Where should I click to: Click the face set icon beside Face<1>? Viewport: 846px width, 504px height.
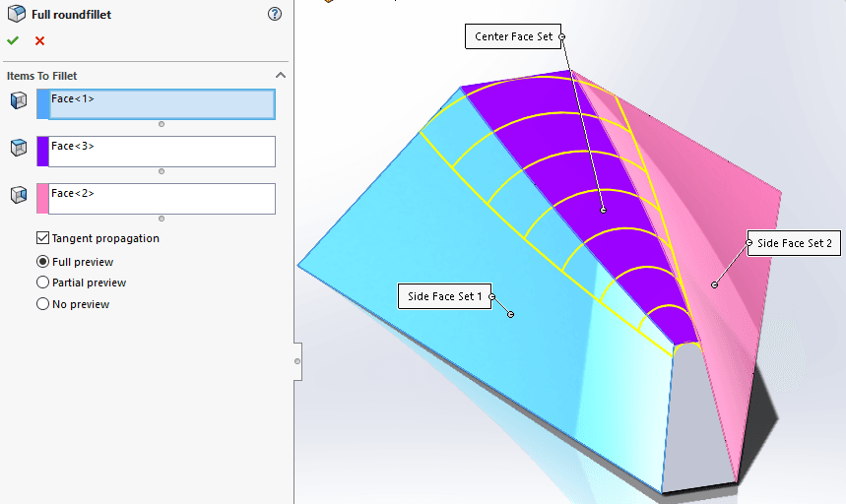coord(18,100)
